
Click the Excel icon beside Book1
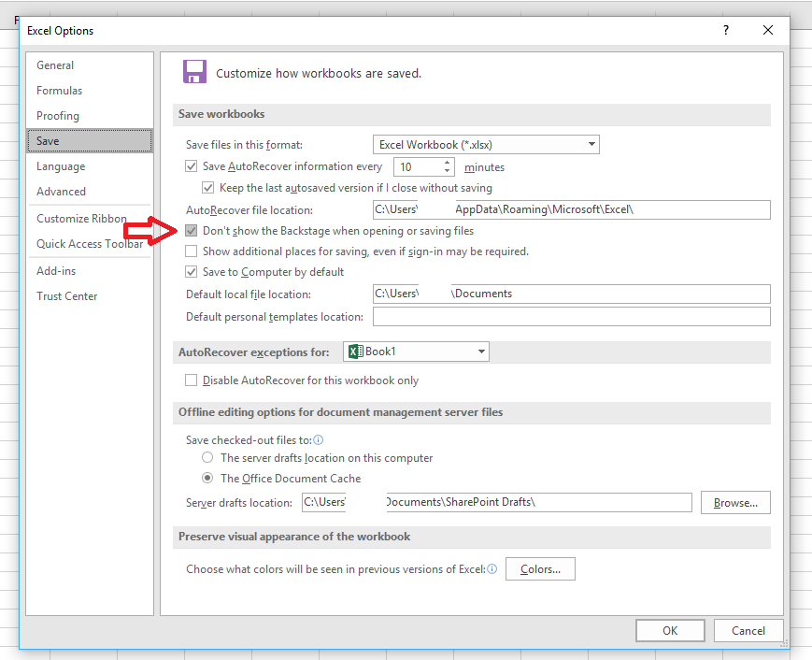[x=356, y=352]
